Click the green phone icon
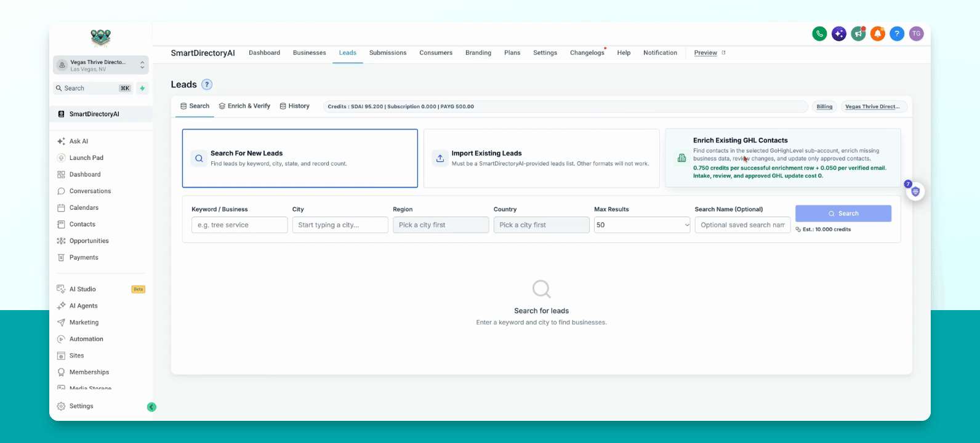 pos(819,34)
